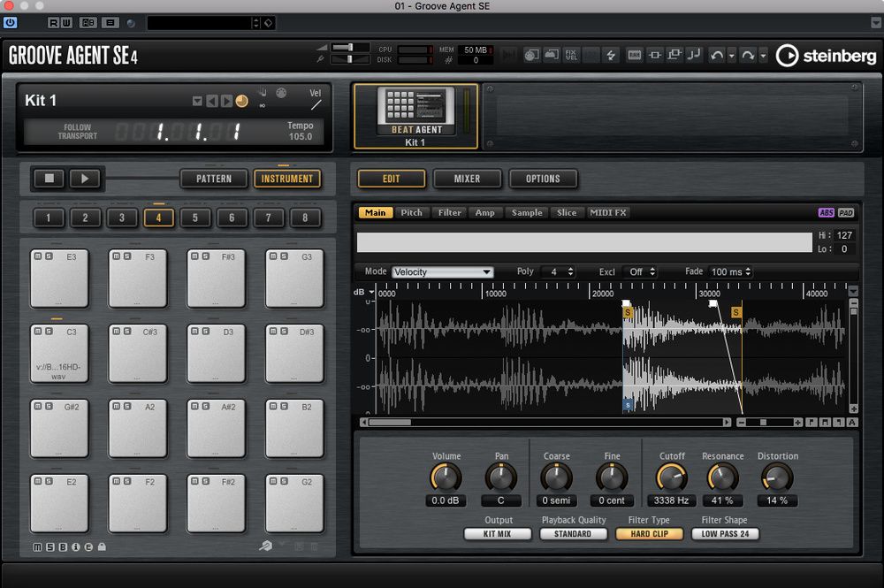Click the E icon below the pads
The width and height of the screenshot is (884, 588).
[88, 546]
